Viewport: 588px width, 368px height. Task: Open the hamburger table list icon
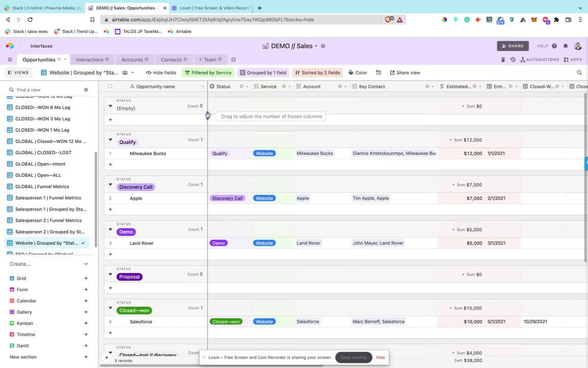point(10,60)
